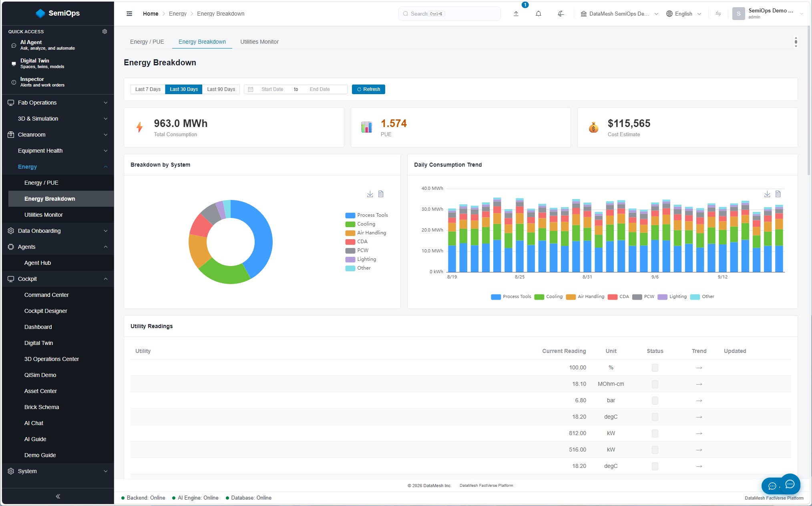Click the Refresh button
Viewport: 812px width, 506px height.
point(368,89)
